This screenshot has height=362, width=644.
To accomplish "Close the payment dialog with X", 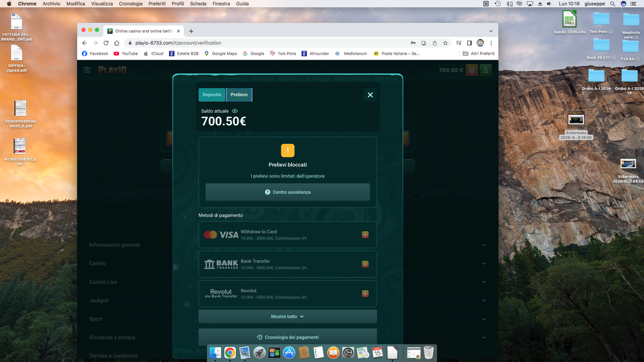I will tap(370, 95).
